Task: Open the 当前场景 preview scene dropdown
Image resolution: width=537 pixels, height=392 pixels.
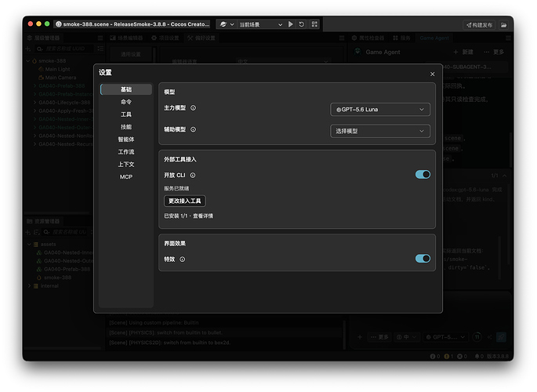Action: click(260, 24)
